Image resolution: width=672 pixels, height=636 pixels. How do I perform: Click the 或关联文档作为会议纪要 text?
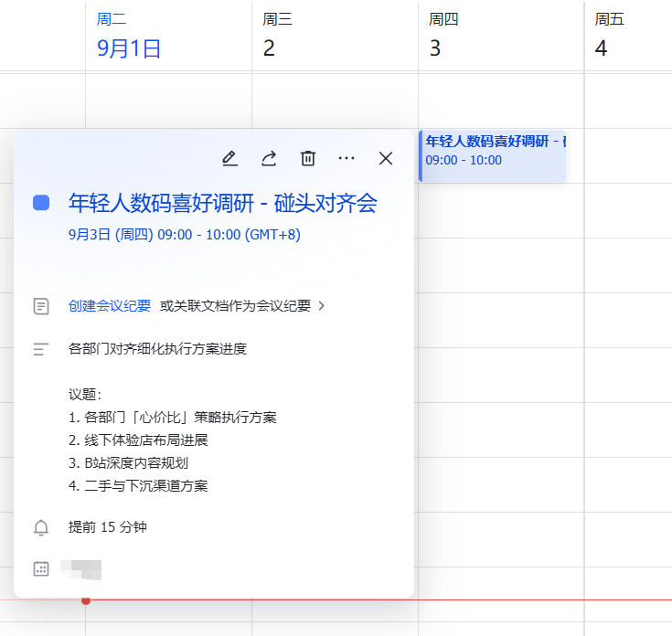(235, 306)
